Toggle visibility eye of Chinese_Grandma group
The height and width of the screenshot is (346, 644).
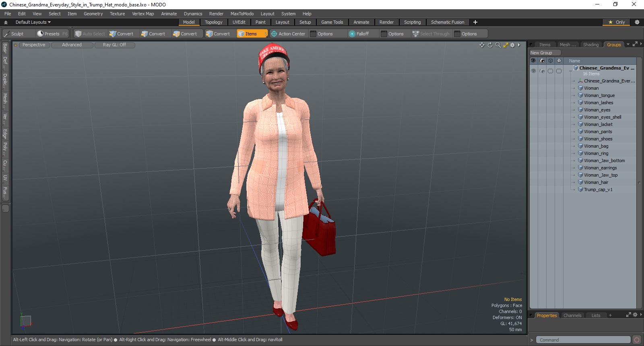(x=533, y=71)
